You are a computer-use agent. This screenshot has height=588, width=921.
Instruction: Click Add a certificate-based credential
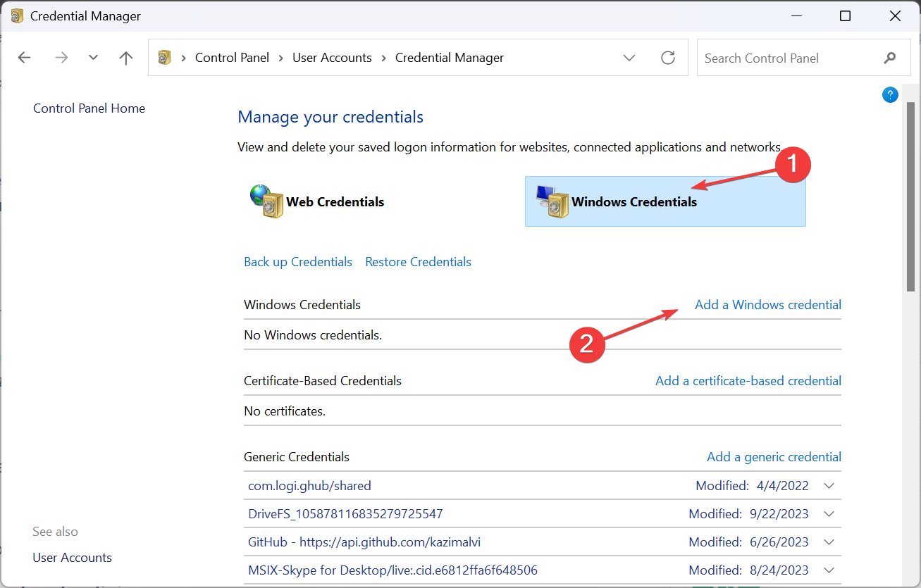pyautogui.click(x=748, y=381)
